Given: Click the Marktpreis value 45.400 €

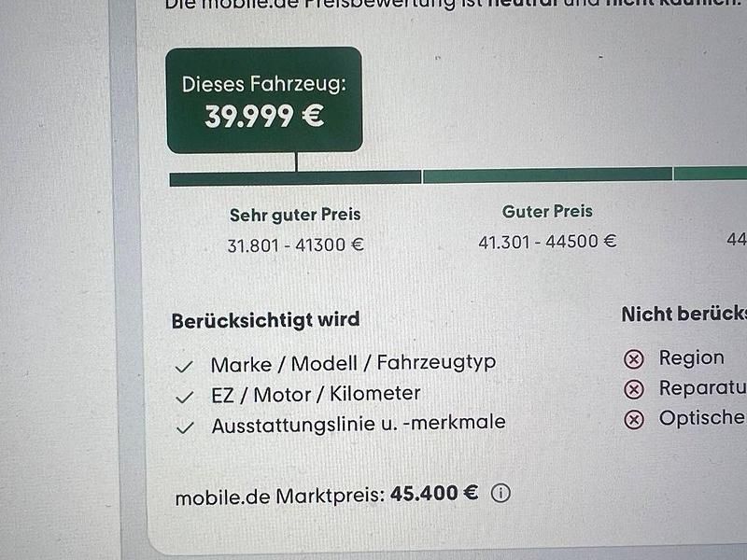Looking at the screenshot, I should [434, 494].
